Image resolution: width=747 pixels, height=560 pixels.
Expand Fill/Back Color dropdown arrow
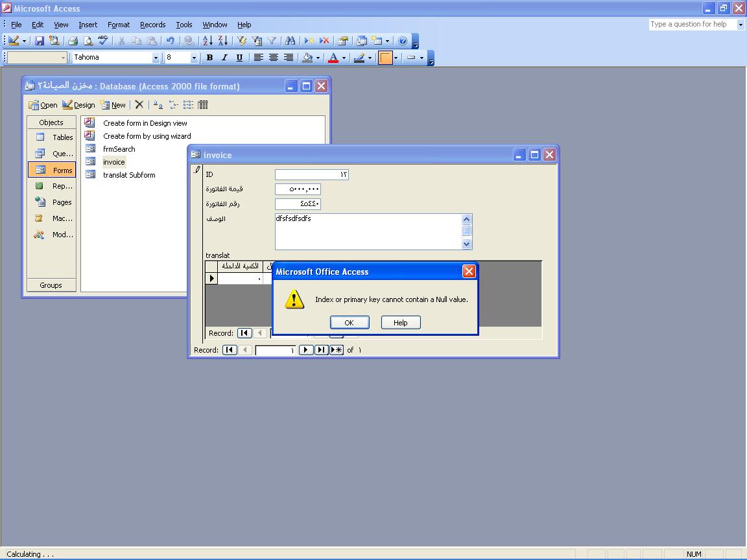(x=318, y=58)
